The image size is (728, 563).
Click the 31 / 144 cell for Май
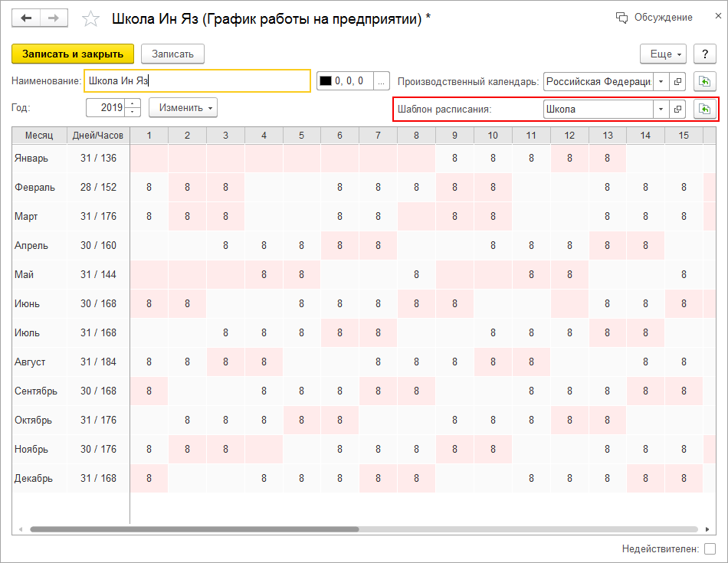98,275
